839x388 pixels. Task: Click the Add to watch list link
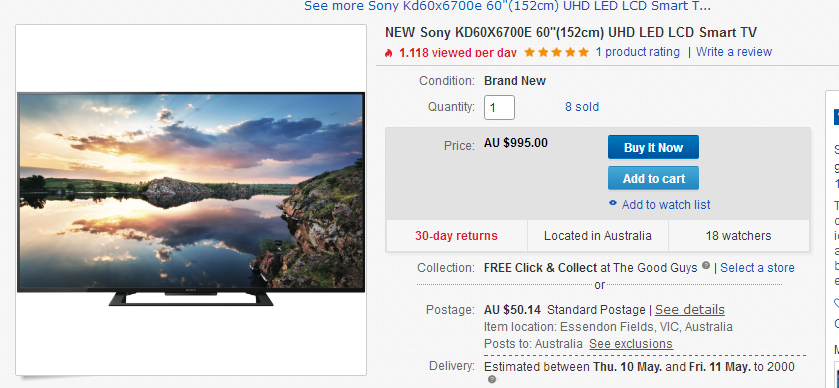[666, 204]
